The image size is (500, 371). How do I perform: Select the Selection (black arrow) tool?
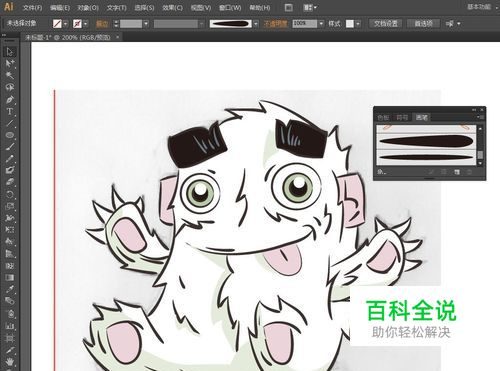10,52
